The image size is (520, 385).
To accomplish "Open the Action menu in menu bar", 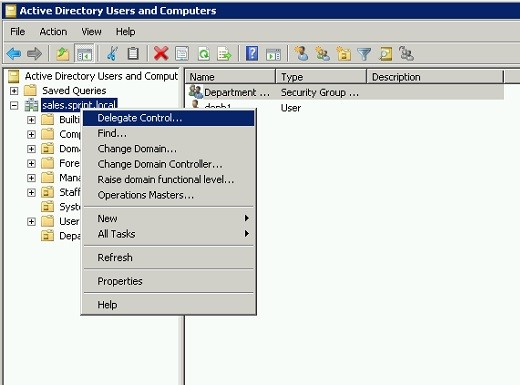I will 53,32.
